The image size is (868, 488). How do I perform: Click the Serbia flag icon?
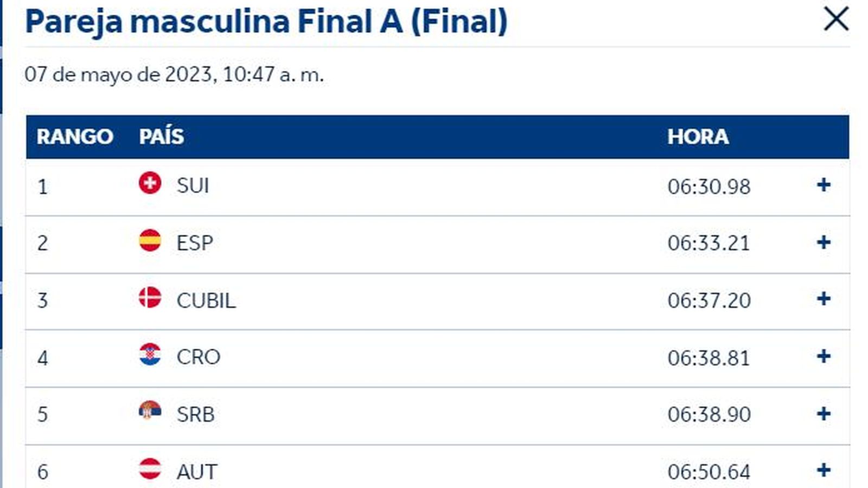[150, 411]
